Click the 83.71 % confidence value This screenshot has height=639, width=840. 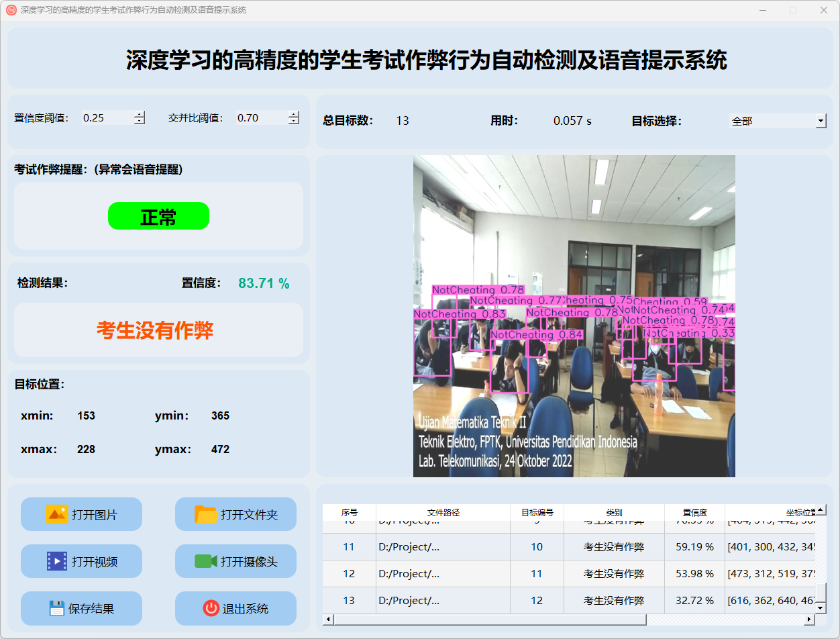click(264, 283)
